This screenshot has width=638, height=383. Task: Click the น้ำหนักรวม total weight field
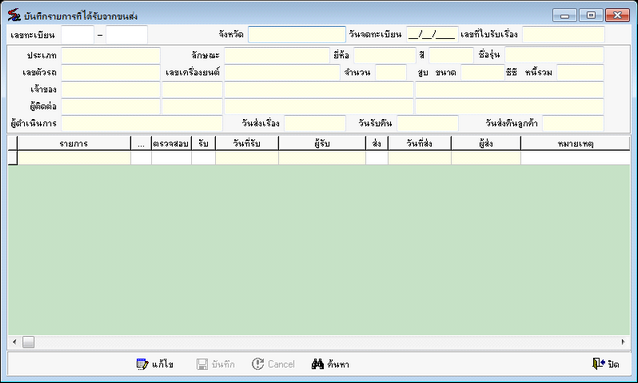(580, 72)
